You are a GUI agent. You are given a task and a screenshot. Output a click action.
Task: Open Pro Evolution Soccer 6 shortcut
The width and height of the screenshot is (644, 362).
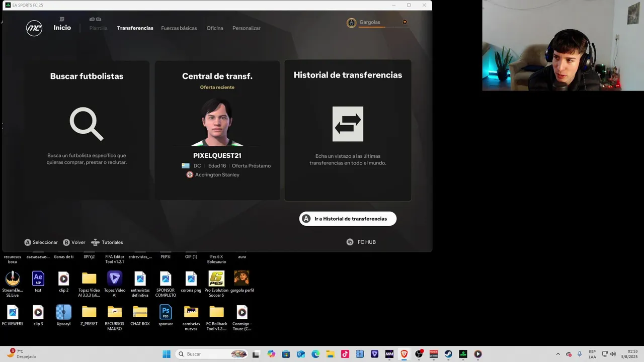tap(216, 283)
